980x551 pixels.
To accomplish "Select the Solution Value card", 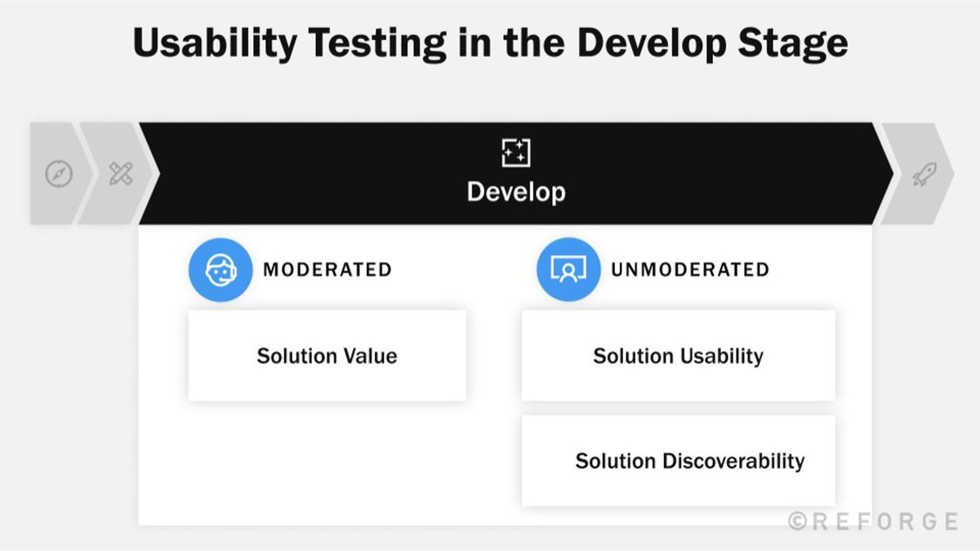I will click(x=327, y=356).
